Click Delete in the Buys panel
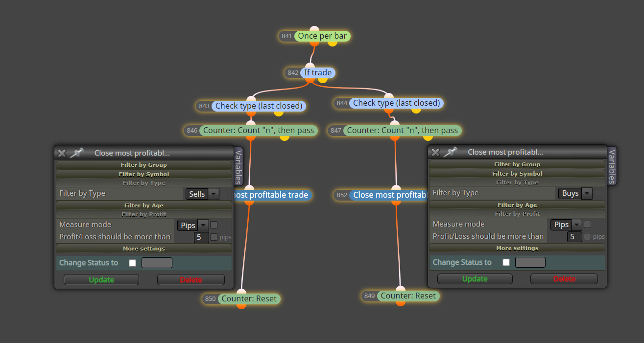Image resolution: width=644 pixels, height=343 pixels. (564, 279)
